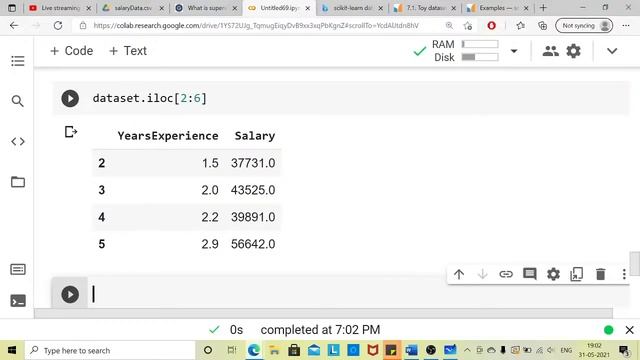Click inside the empty code cell editor
The width and height of the screenshot is (640, 360).
359,293
